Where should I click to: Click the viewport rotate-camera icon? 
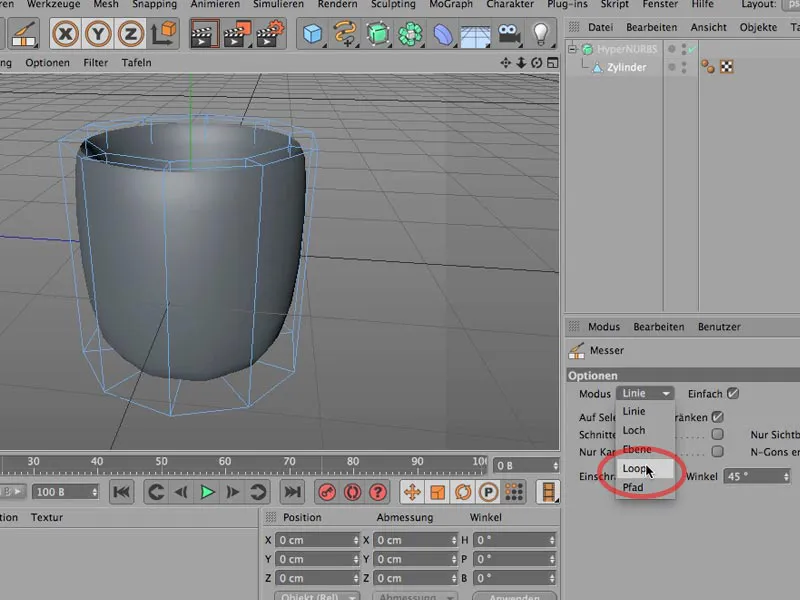coord(536,63)
